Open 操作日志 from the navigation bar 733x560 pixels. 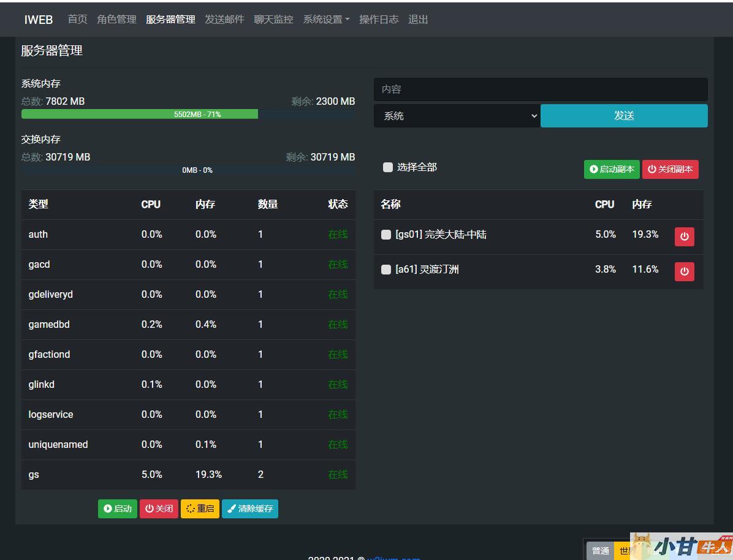[x=379, y=20]
